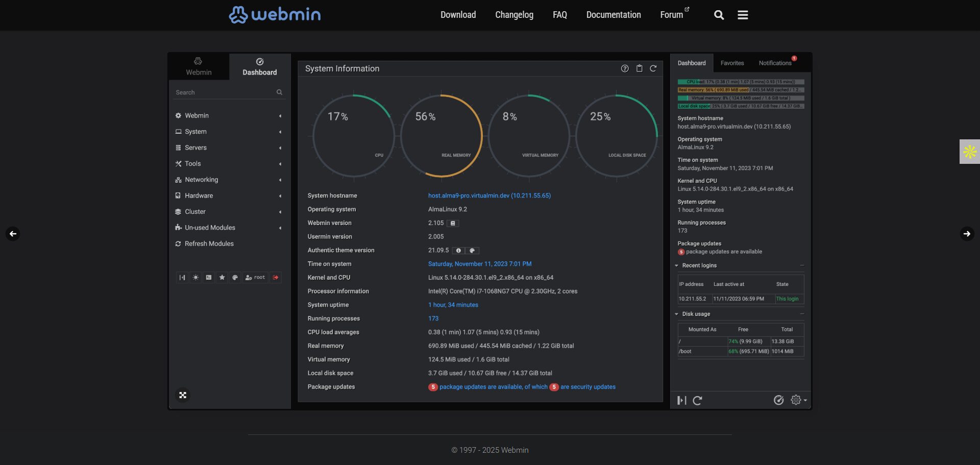Open theme palette icon in sidebar footer
Screen dimensions: 980x465
[x=235, y=278]
